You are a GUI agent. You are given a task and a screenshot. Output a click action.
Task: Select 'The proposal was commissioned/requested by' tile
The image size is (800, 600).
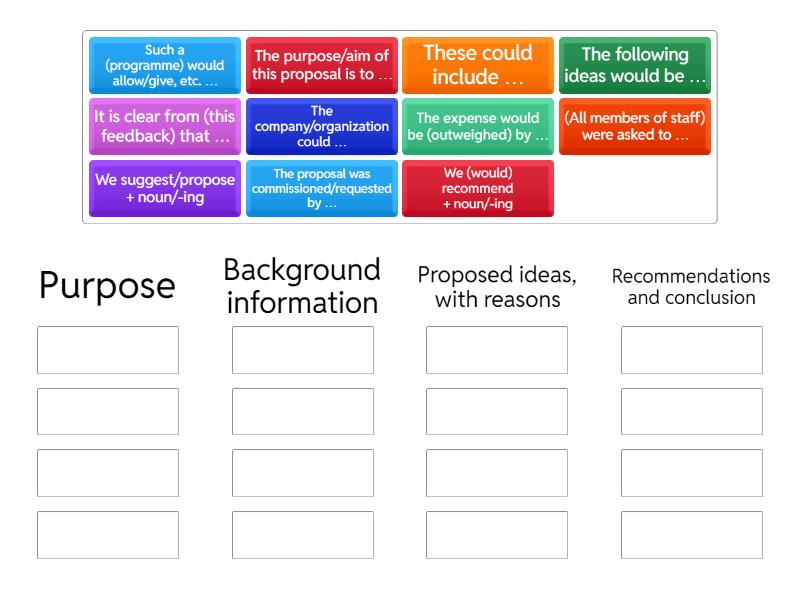321,188
